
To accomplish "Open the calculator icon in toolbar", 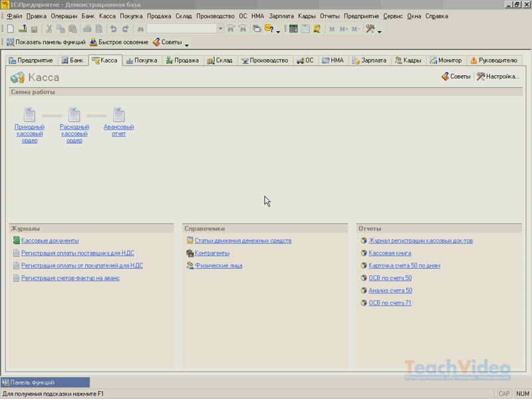I will click(293, 29).
